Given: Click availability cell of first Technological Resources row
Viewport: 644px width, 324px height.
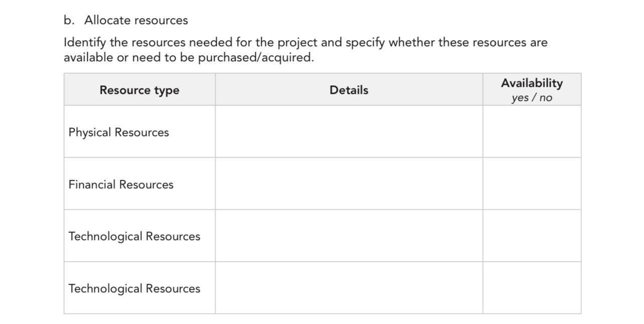Looking at the screenshot, I should pos(532,236).
